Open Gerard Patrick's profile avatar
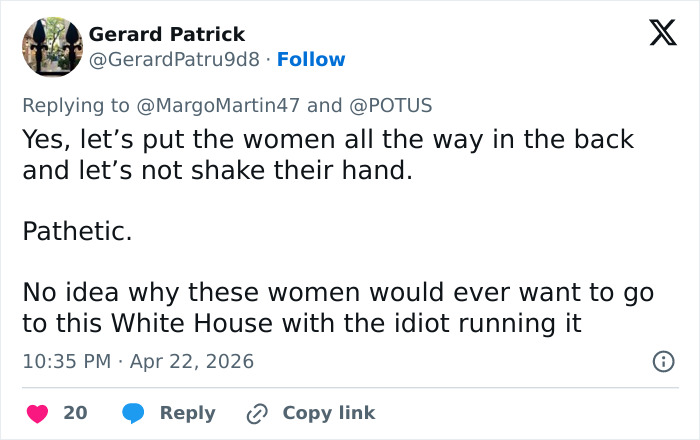The width and height of the screenshot is (700, 440). (x=52, y=47)
